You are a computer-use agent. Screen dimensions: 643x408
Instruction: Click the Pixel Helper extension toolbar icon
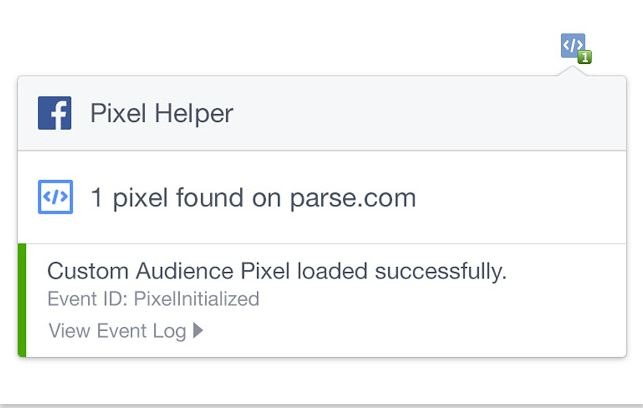(x=573, y=46)
